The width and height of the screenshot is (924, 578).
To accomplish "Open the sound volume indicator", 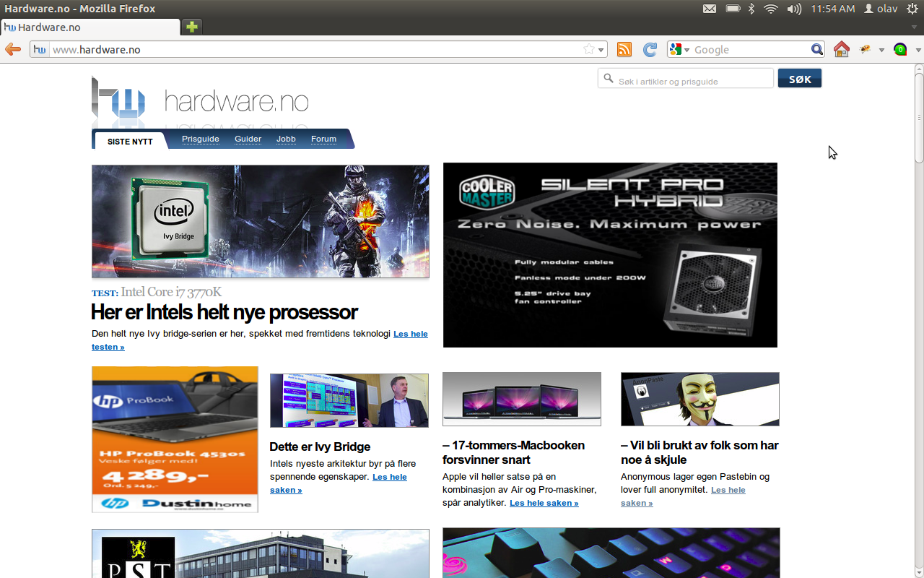I will (794, 9).
